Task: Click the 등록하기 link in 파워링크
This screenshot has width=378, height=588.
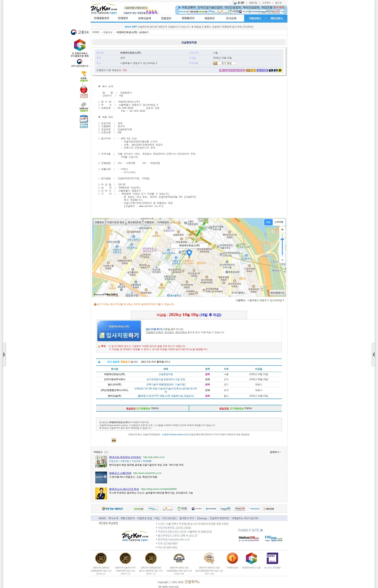Action: click(275, 452)
